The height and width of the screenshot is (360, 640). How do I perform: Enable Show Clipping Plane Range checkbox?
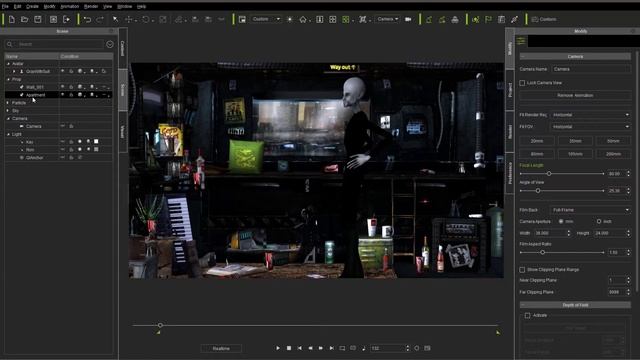click(522, 270)
